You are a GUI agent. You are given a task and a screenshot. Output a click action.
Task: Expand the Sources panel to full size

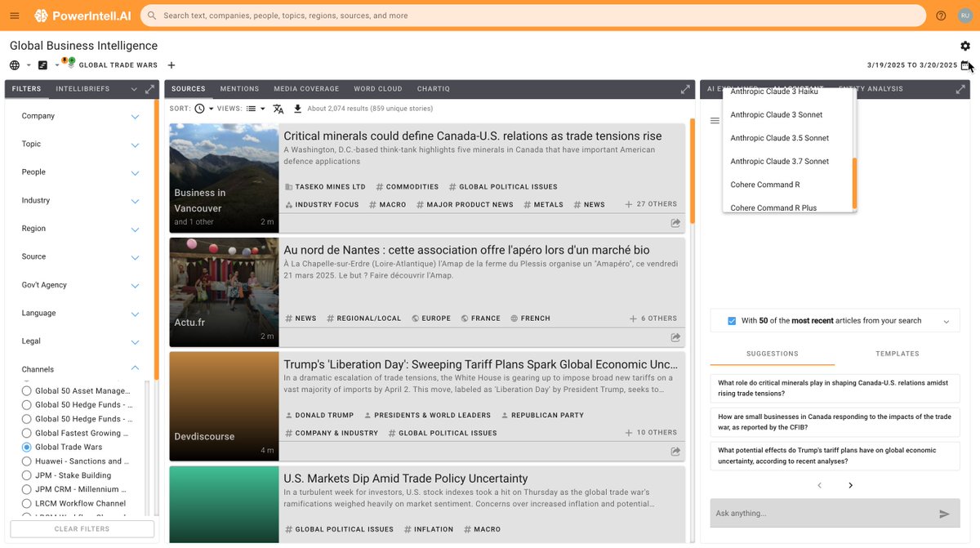tap(685, 89)
